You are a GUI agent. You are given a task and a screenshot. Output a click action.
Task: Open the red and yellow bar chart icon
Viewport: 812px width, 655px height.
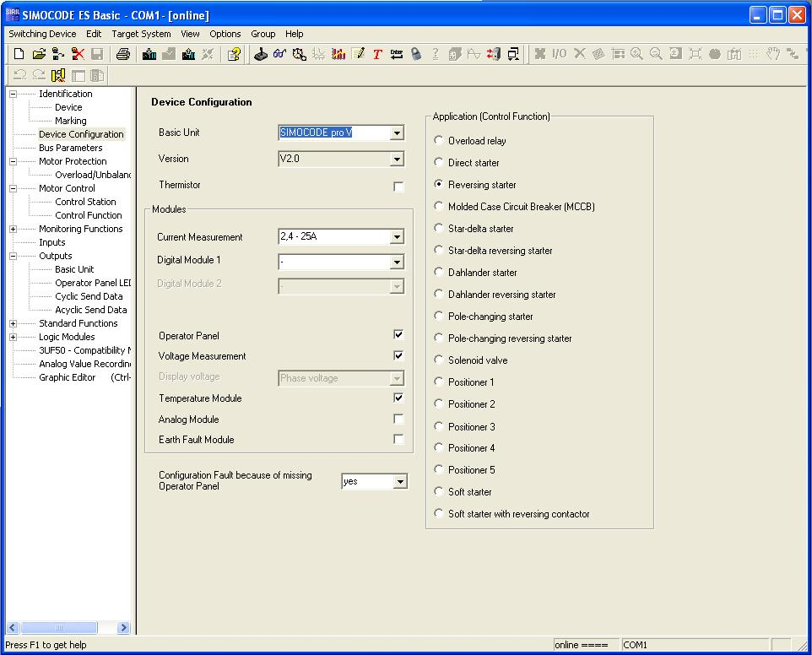338,54
